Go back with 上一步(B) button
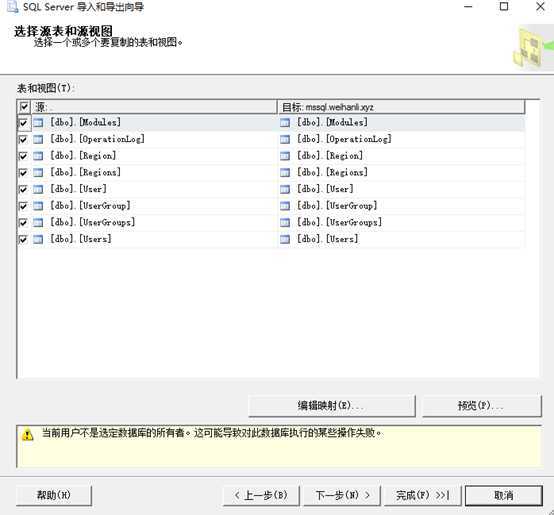Screen dimensions: 554x515 pos(261,495)
